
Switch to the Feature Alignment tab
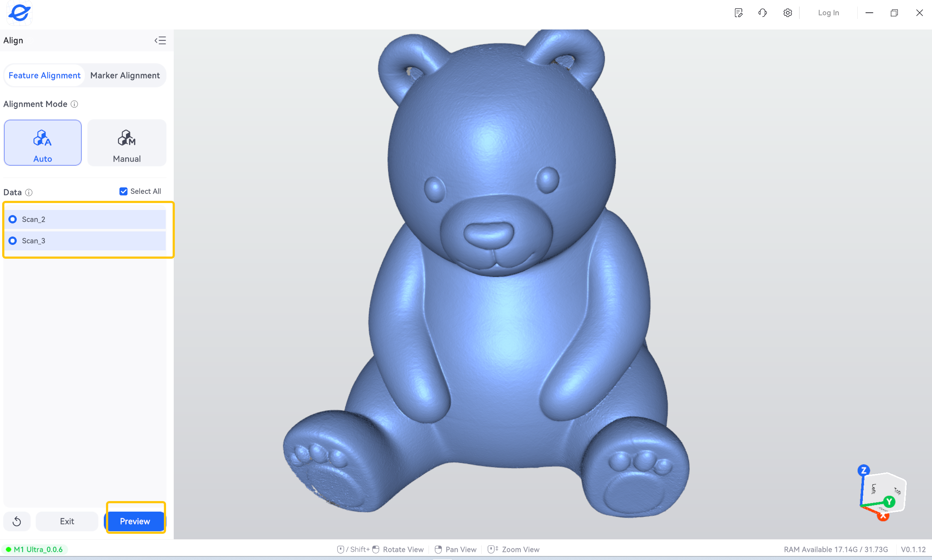44,75
